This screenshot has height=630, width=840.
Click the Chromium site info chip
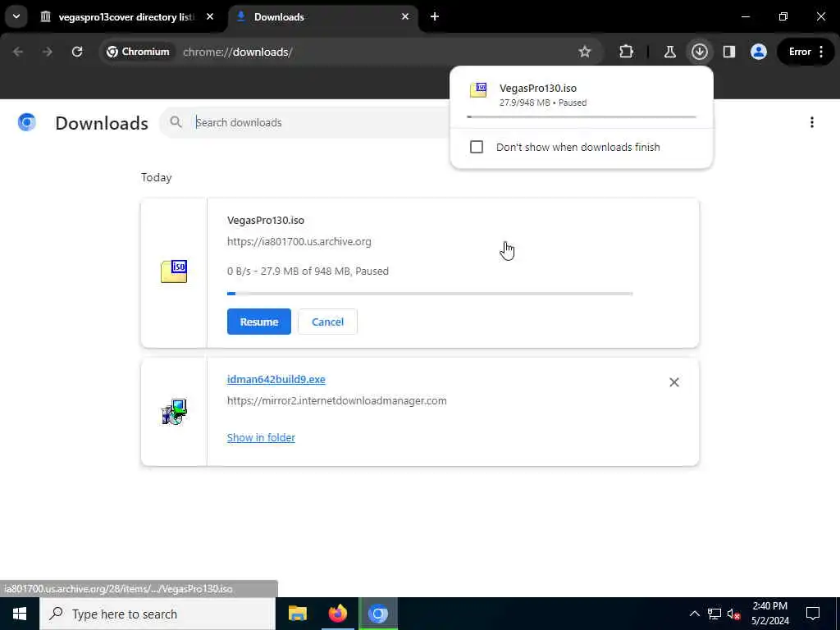[x=138, y=52]
